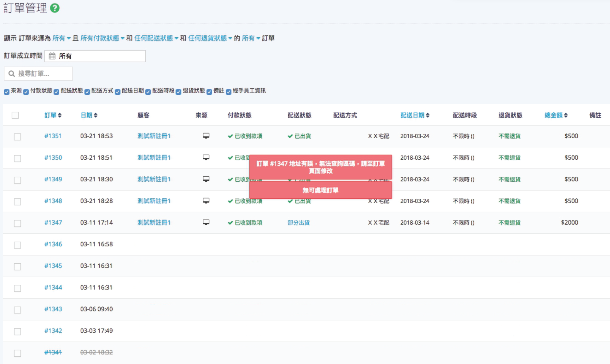Open the 任何退貨狀態 filter dropdown
The width and height of the screenshot is (610, 364).
[210, 38]
